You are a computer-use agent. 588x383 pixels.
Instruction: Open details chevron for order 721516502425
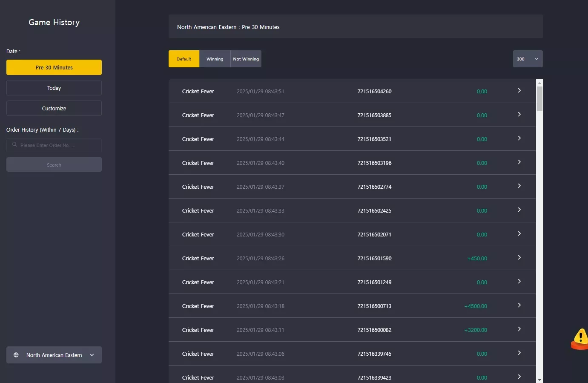coord(519,210)
